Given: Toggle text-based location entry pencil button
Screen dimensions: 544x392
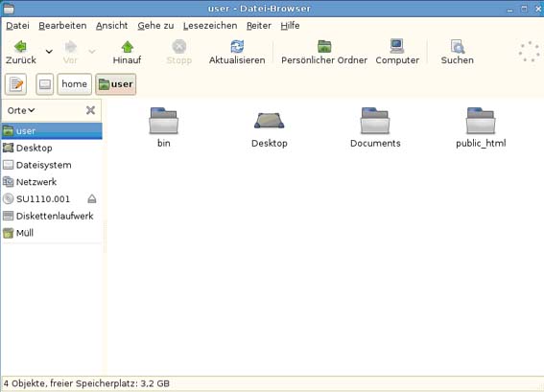Looking at the screenshot, I should click(16, 84).
